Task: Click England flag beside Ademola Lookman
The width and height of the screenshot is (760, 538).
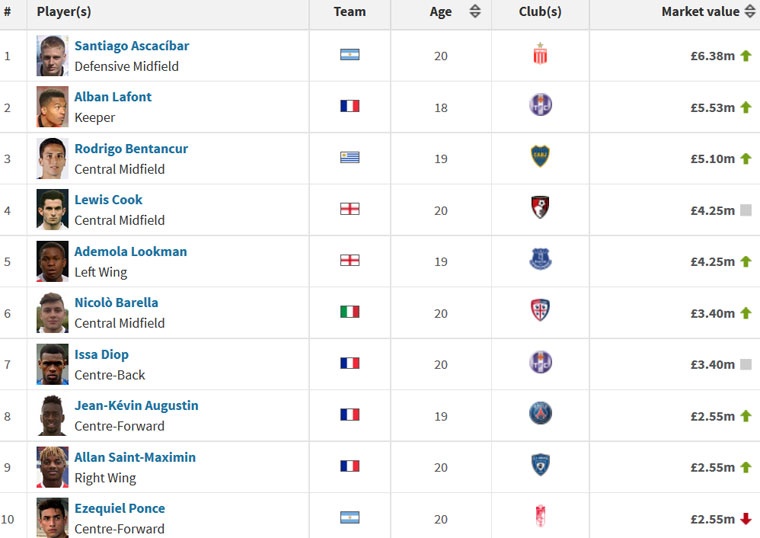Action: 349,260
